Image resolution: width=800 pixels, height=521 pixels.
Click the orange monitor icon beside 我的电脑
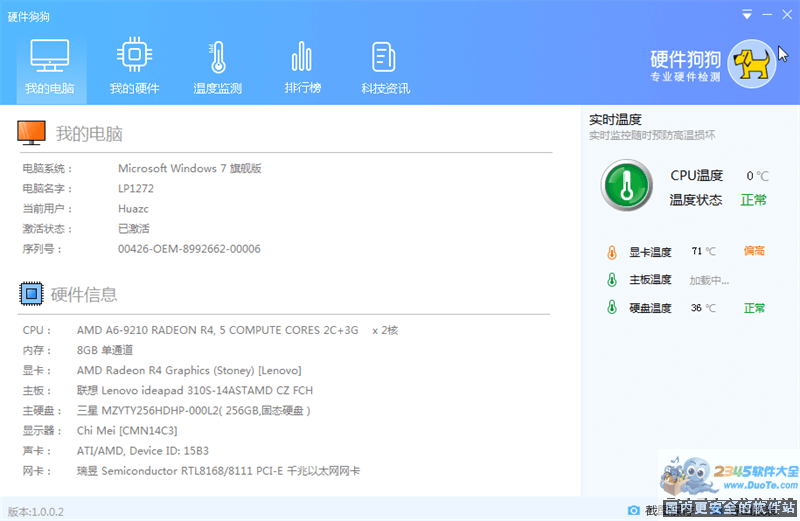tap(32, 133)
